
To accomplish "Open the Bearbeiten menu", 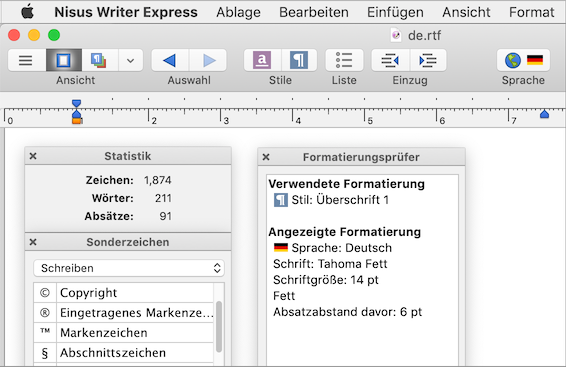I will [314, 12].
